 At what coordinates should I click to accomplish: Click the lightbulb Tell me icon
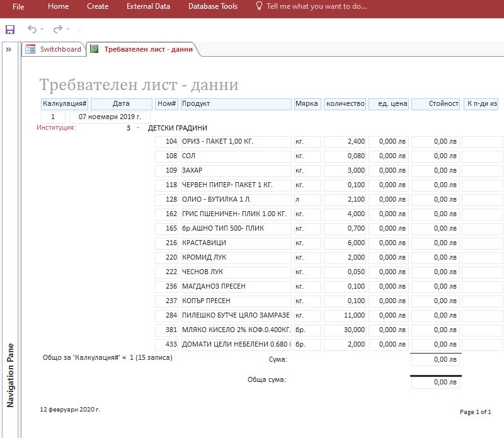click(259, 6)
